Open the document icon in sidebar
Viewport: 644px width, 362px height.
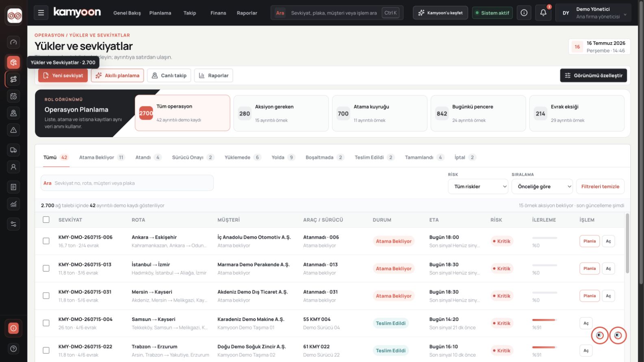(x=13, y=187)
